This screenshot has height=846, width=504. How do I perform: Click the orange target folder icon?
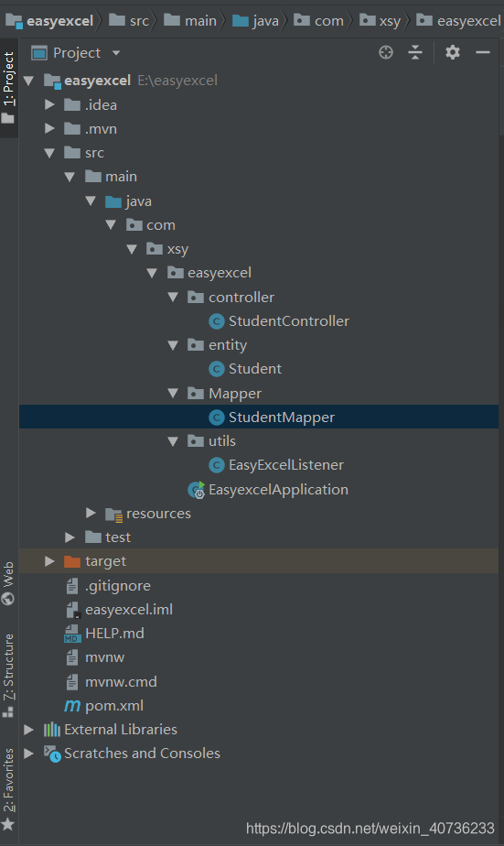point(72,561)
